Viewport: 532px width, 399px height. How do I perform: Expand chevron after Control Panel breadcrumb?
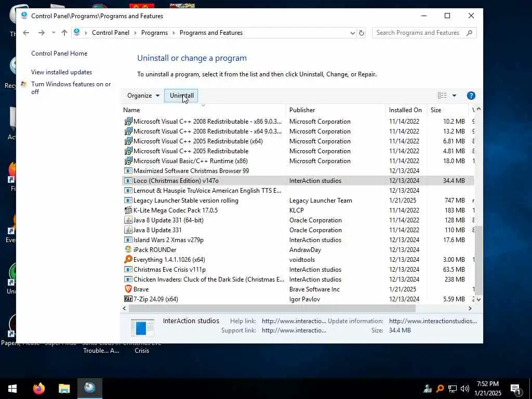pos(136,33)
